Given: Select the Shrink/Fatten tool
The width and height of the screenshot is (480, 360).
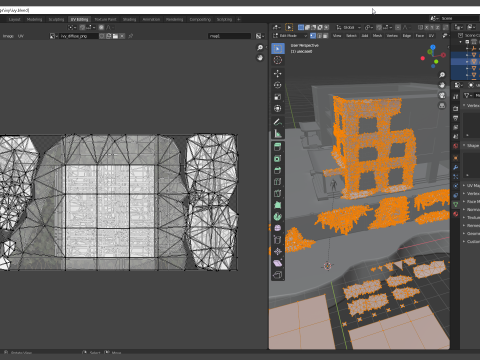Looking at the screenshot, I should point(278,252).
